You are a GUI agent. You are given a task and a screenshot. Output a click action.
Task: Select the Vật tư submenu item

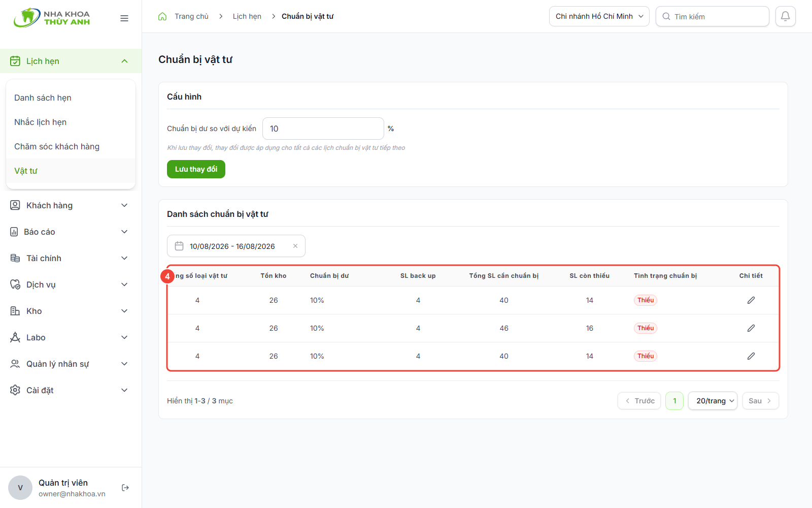click(x=71, y=171)
